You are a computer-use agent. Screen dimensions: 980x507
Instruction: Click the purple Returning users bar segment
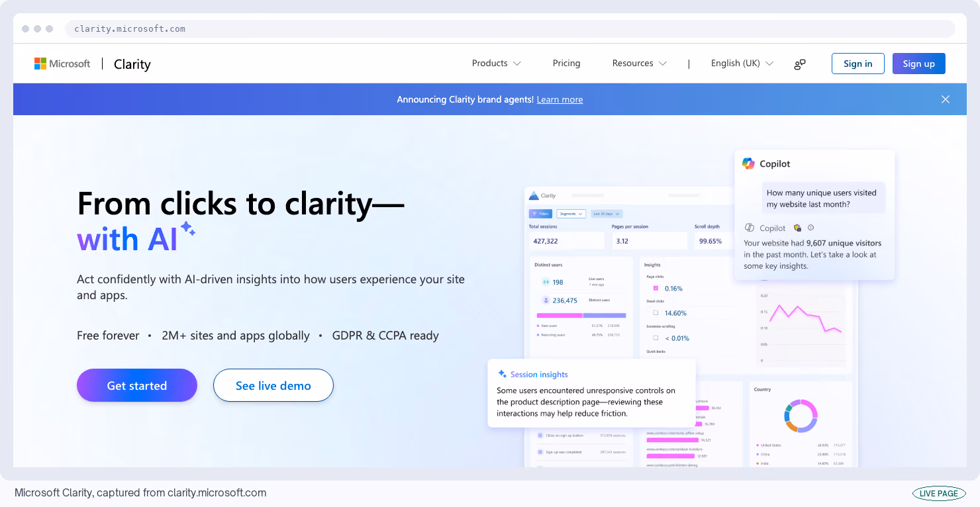605,316
